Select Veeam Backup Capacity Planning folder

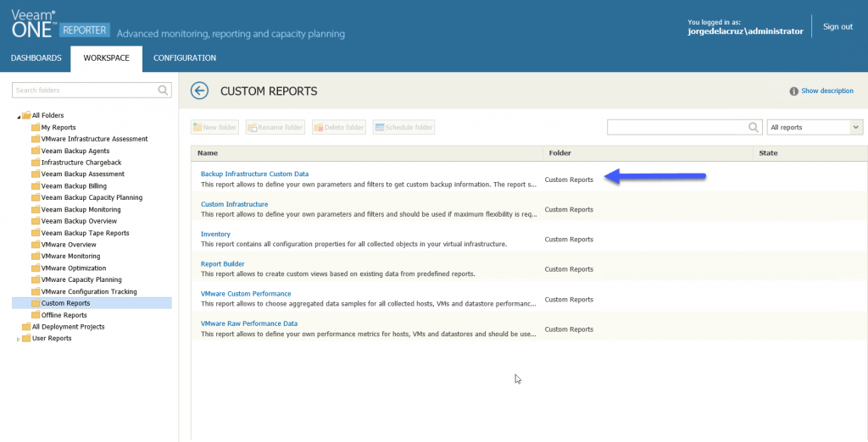(92, 197)
